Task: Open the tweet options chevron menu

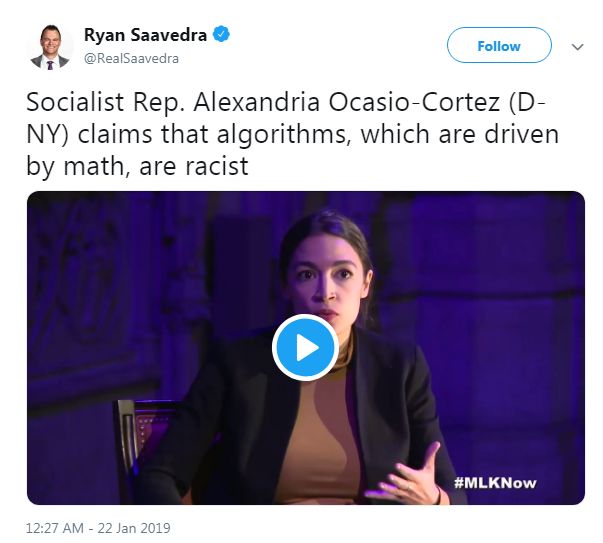Action: click(x=577, y=47)
